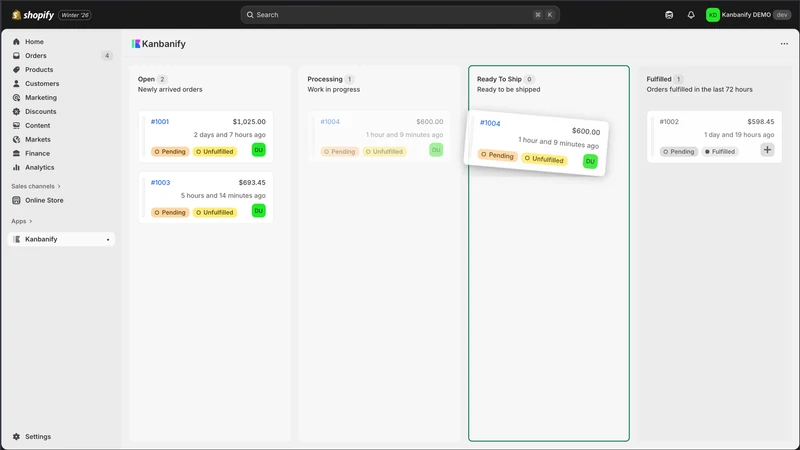800x450 pixels.
Task: Click the Winter '26 edition badge
Action: click(x=75, y=15)
